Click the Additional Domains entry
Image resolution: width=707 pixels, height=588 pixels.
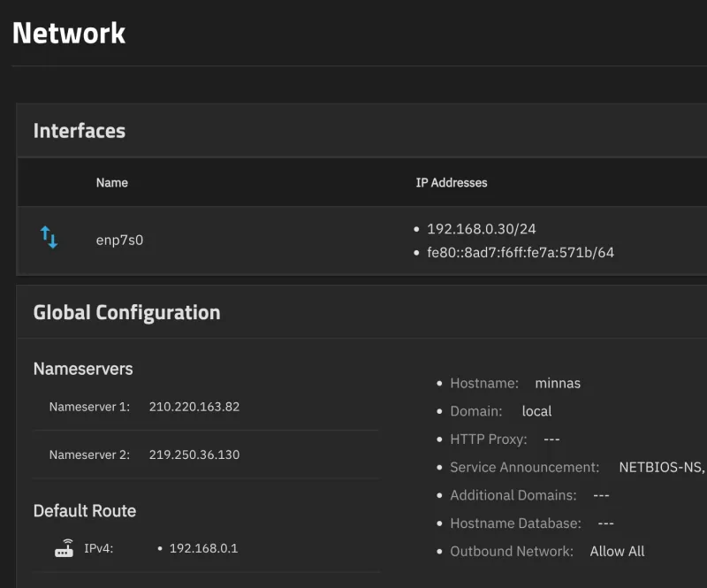529,495
